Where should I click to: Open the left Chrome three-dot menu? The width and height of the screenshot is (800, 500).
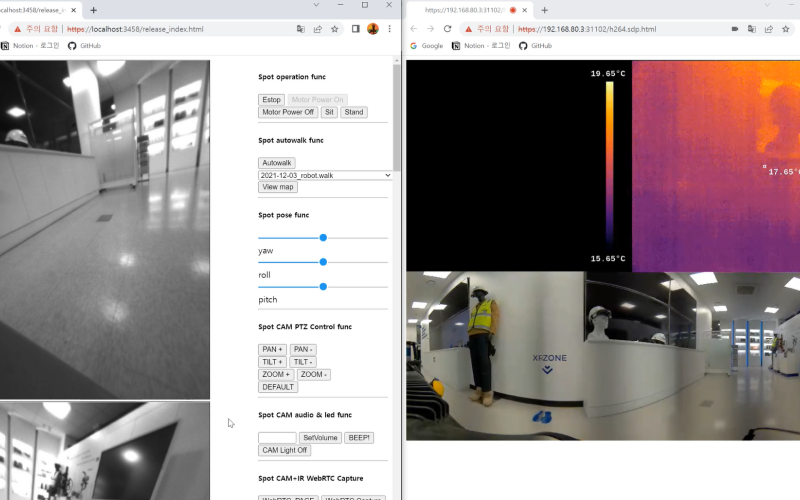click(x=390, y=29)
